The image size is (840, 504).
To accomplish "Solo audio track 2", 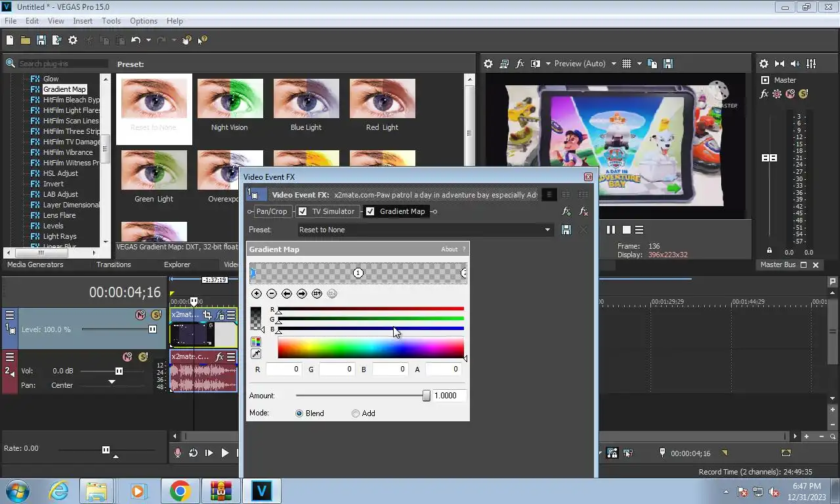I will click(x=143, y=357).
